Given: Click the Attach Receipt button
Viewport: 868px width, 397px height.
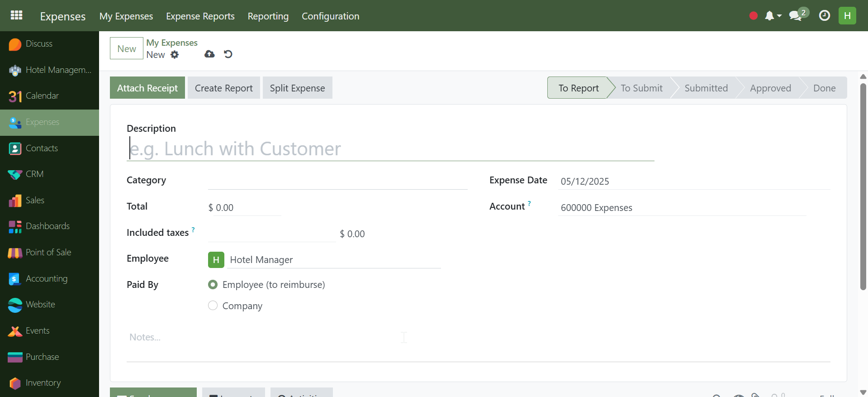Looking at the screenshot, I should point(147,88).
